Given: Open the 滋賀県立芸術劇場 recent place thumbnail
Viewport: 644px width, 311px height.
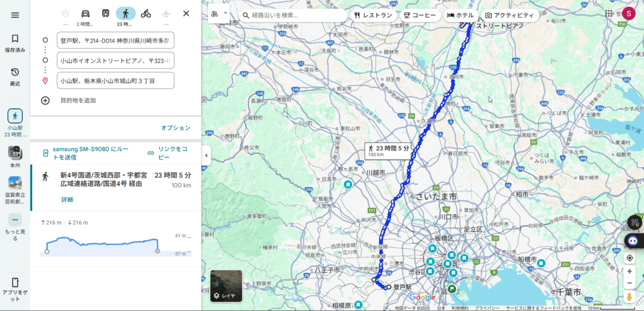Looking at the screenshot, I should [15, 190].
